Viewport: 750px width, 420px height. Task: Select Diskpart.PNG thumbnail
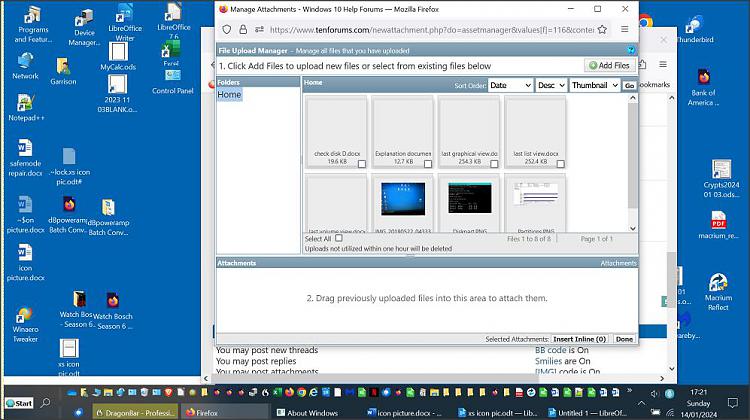pos(469,198)
